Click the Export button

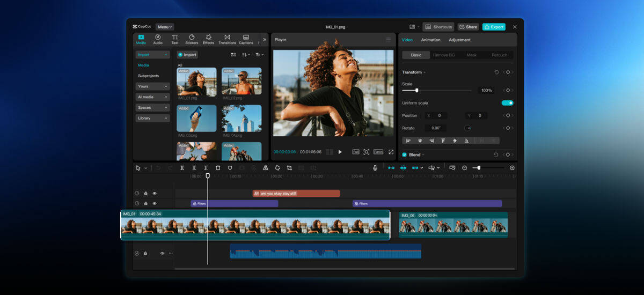494,27
